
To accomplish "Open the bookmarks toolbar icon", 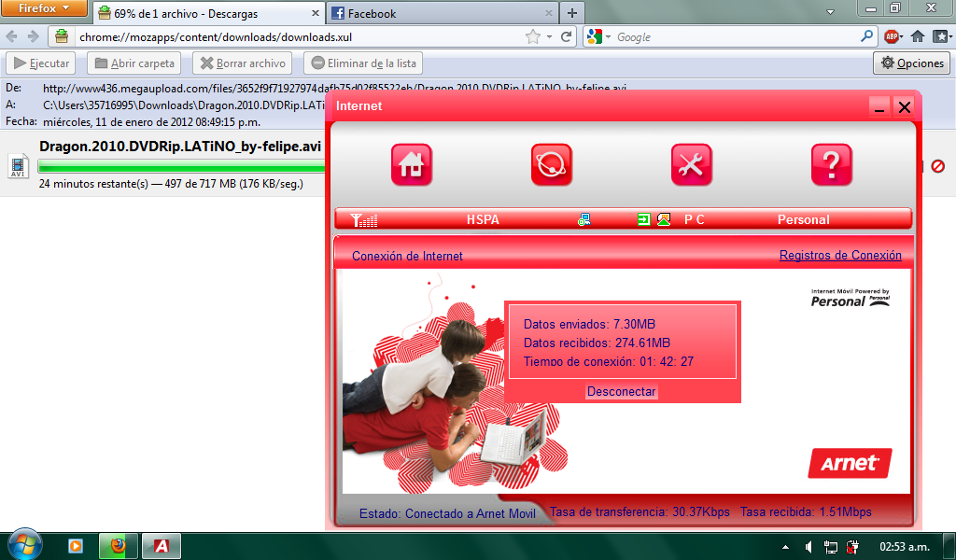I will 939,36.
